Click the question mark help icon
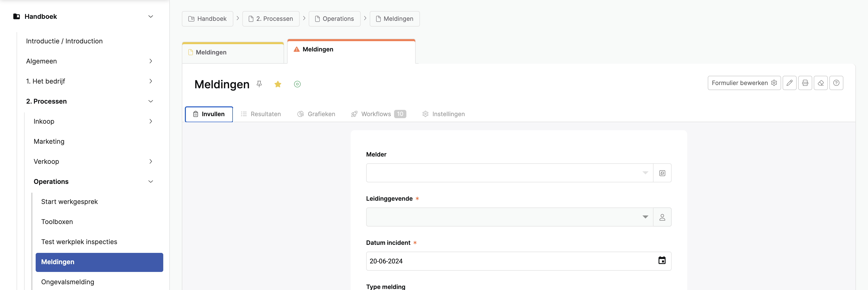This screenshot has width=868, height=290. coord(836,83)
